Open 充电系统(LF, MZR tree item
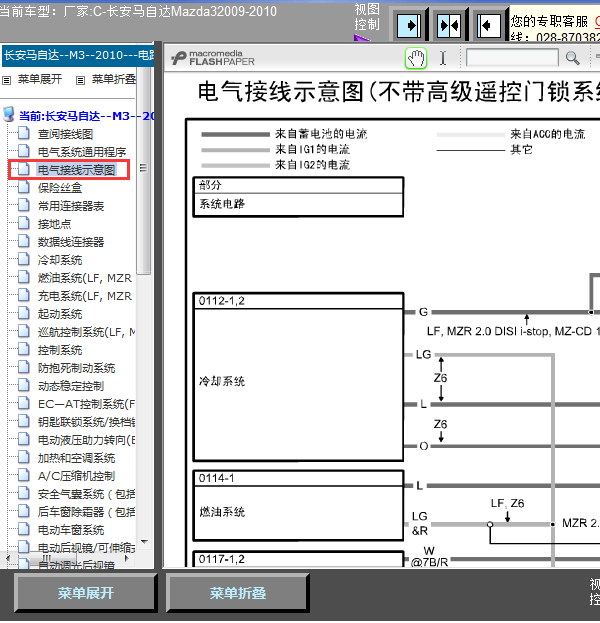600x623 pixels. pyautogui.click(x=85, y=296)
